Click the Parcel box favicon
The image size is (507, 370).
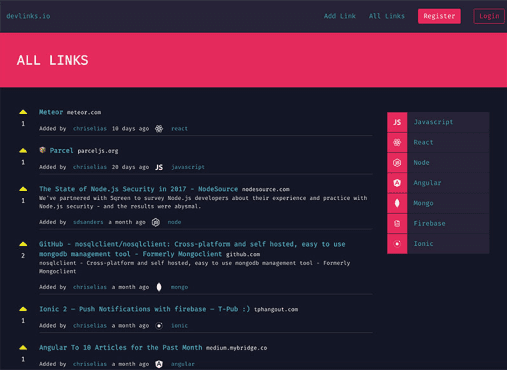click(x=42, y=150)
